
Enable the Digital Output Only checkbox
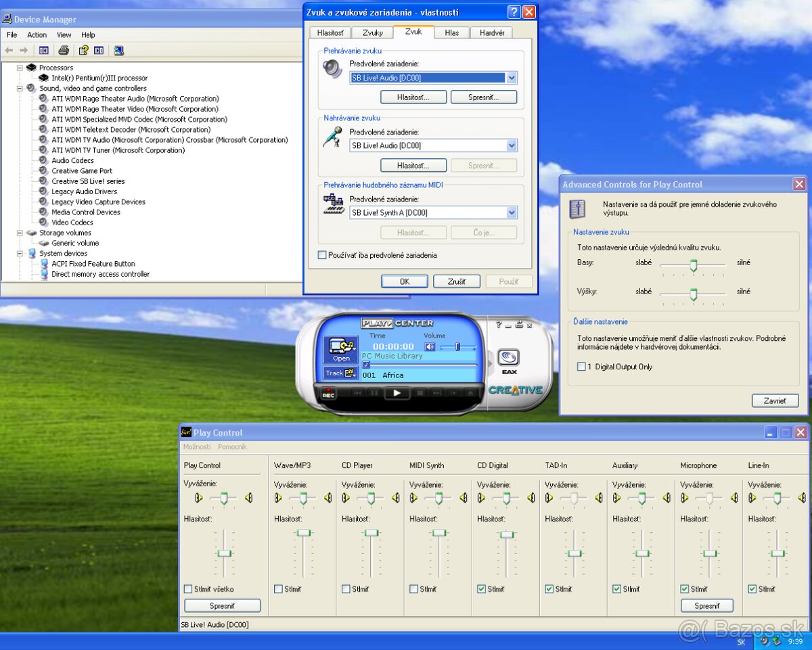[x=581, y=367]
